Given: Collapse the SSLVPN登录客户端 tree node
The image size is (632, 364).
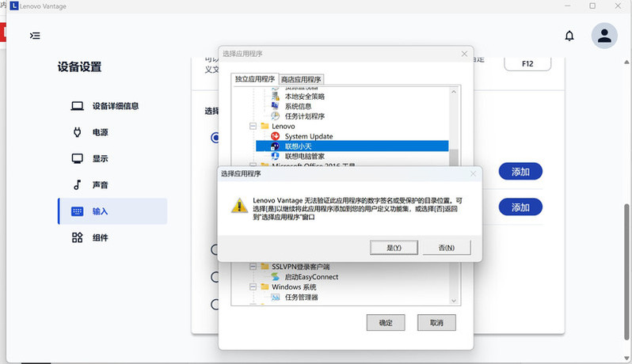Looking at the screenshot, I should point(253,267).
